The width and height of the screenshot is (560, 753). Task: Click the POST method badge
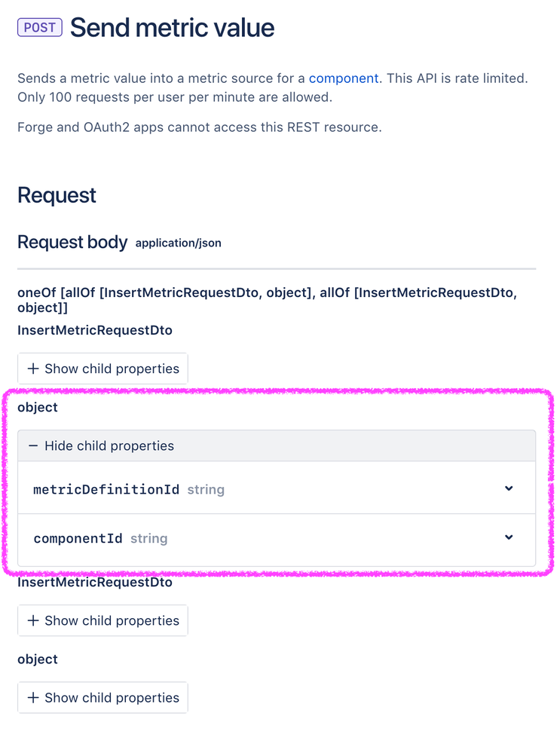(39, 27)
